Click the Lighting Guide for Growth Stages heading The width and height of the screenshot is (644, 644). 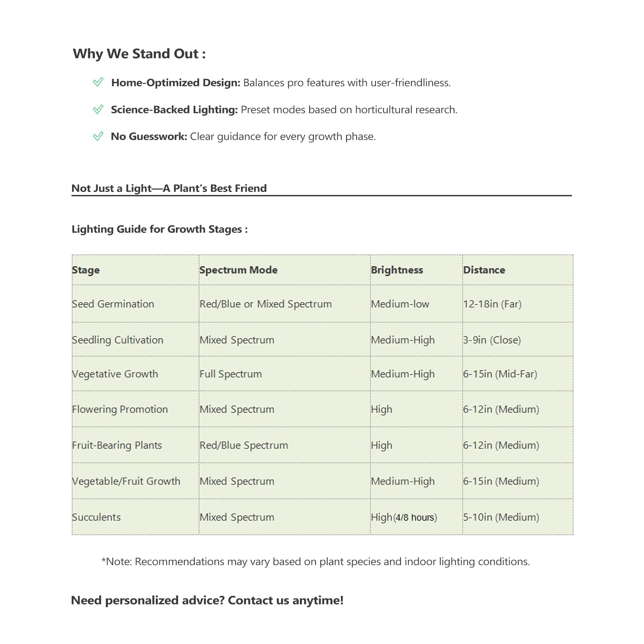point(160,229)
